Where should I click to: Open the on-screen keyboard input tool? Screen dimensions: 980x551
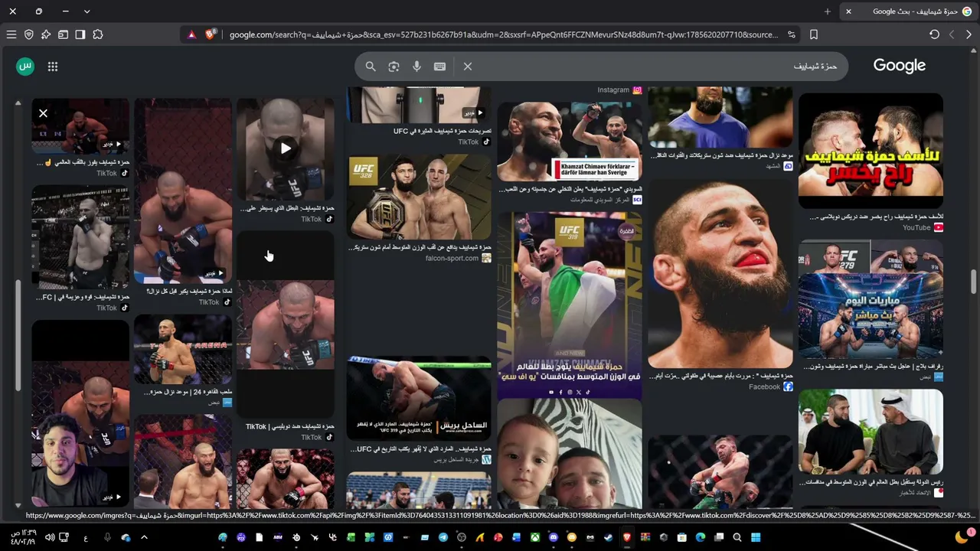[439, 67]
